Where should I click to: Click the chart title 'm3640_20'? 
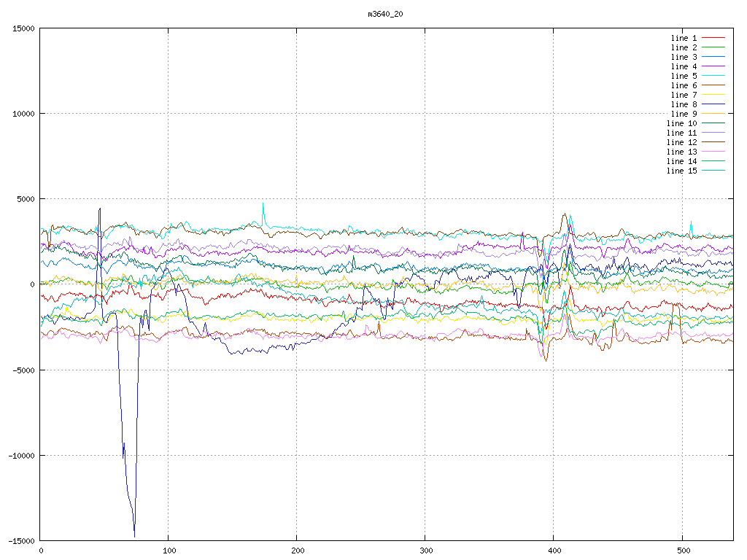pos(386,14)
